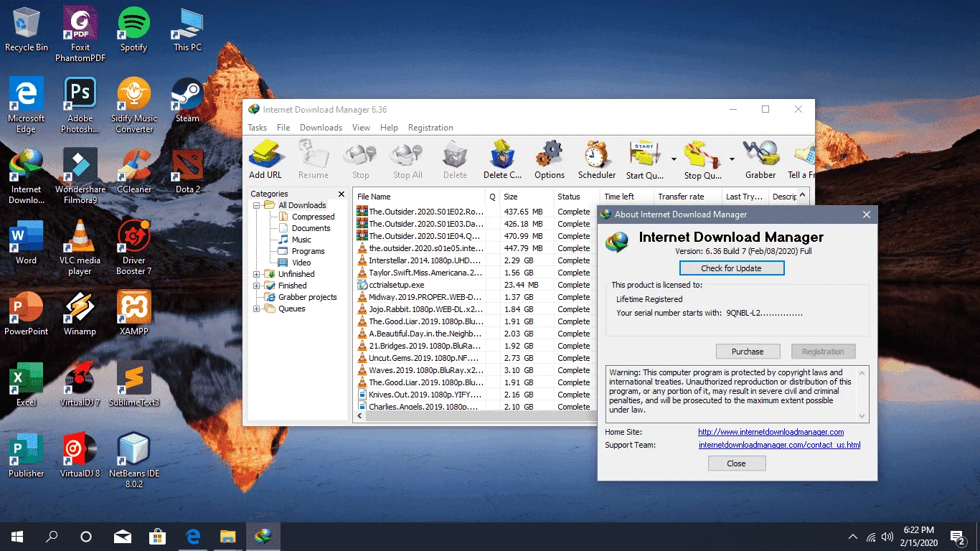Screen dimensions: 980x551
Task: Open Spotify desktop shortcut icon
Action: pyautogui.click(x=133, y=30)
